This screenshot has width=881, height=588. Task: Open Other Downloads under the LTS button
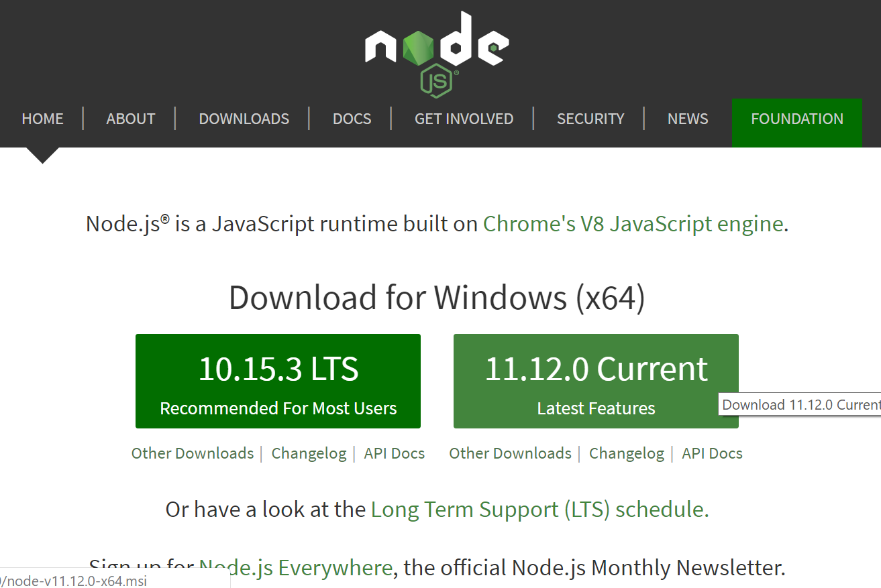pos(193,453)
